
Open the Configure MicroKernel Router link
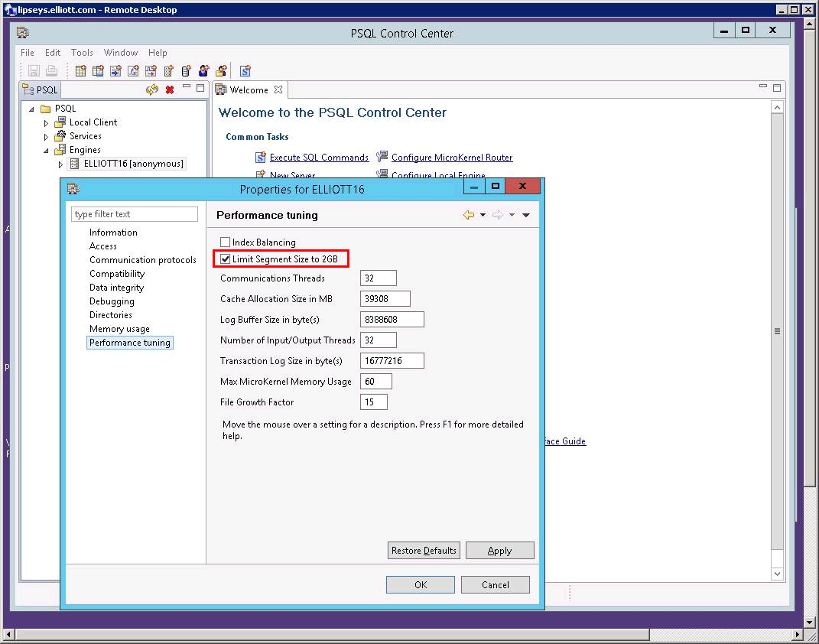point(452,158)
